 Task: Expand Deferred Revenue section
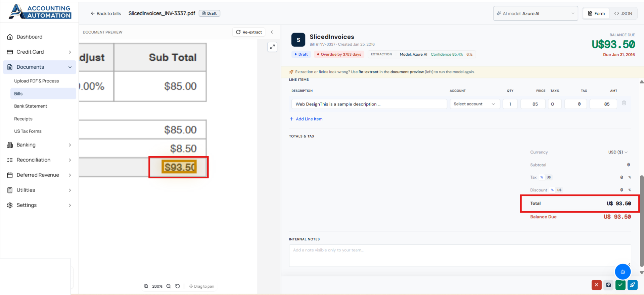point(40,175)
